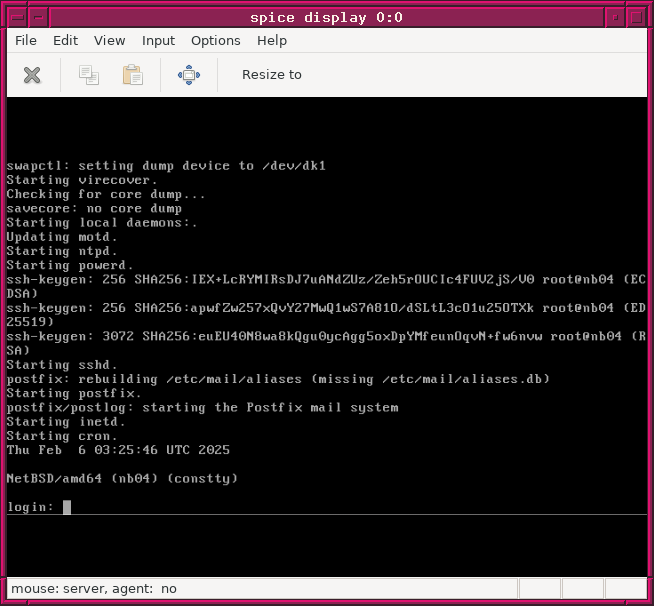
Task: Click the close connection X toolbar icon
Action: [32, 75]
